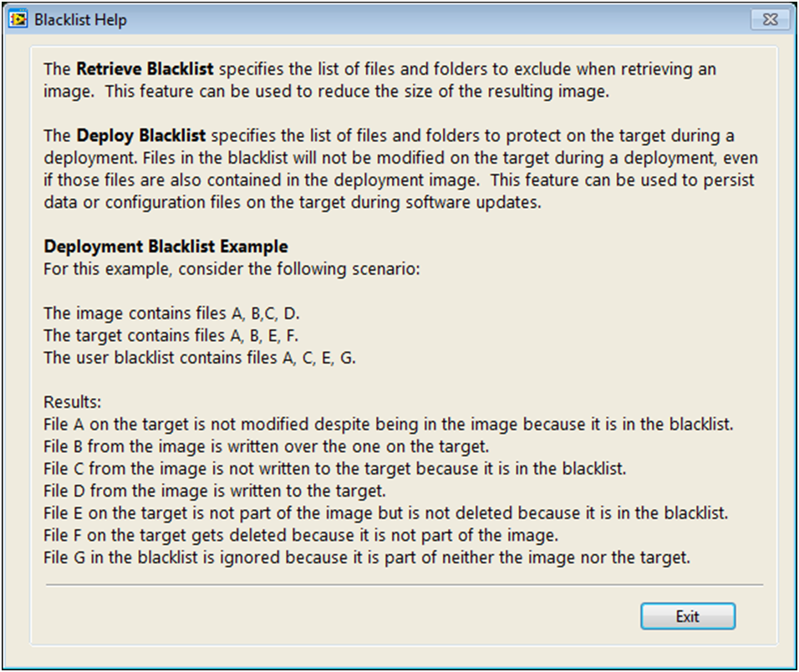The width and height of the screenshot is (799, 672).
Task: Click the horizontal separator above Exit
Action: [405, 584]
